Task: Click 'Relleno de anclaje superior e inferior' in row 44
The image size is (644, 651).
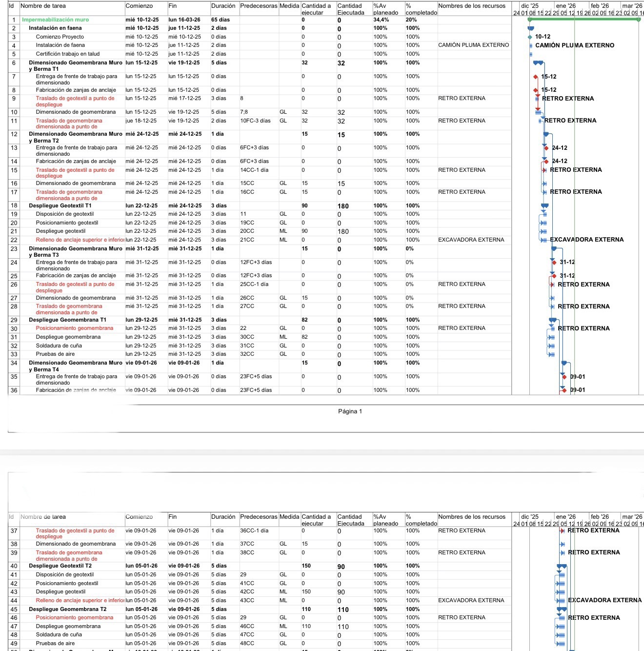Action: pos(80,601)
